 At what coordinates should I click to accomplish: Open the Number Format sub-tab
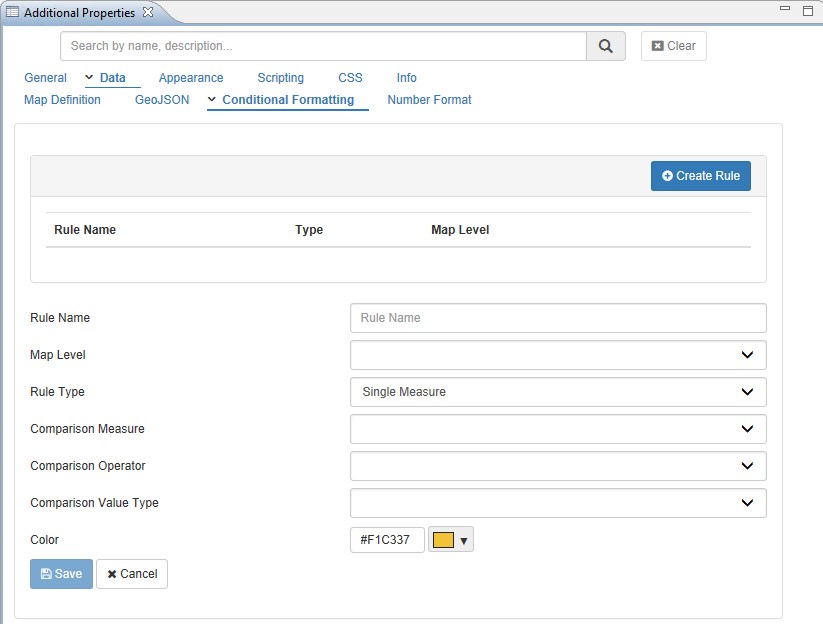click(x=429, y=100)
